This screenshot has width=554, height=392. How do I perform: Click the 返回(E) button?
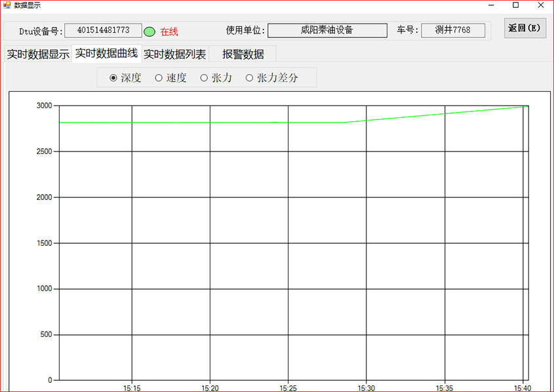coord(524,28)
